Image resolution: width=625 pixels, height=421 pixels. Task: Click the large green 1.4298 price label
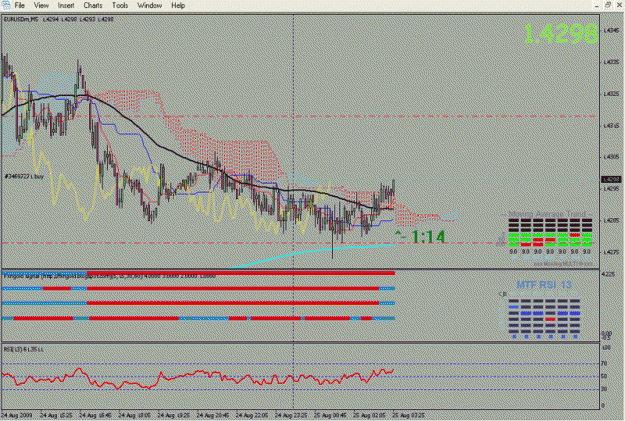pos(561,33)
